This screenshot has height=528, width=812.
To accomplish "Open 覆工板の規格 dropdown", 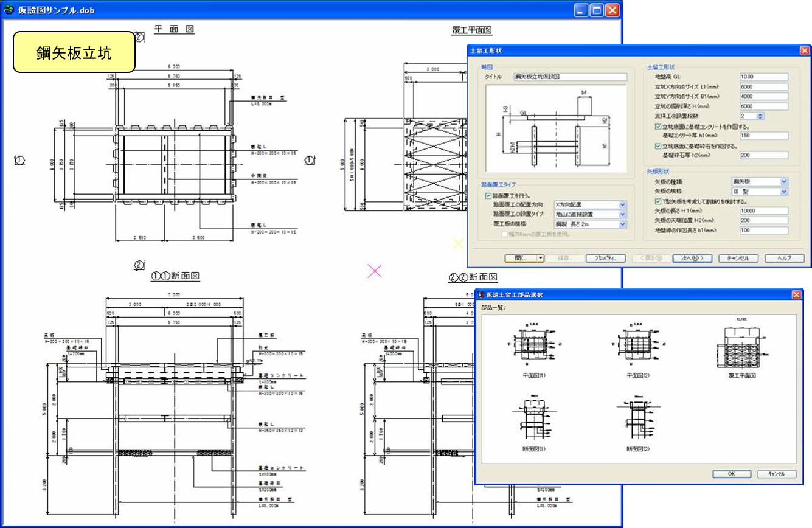I will 622,224.
